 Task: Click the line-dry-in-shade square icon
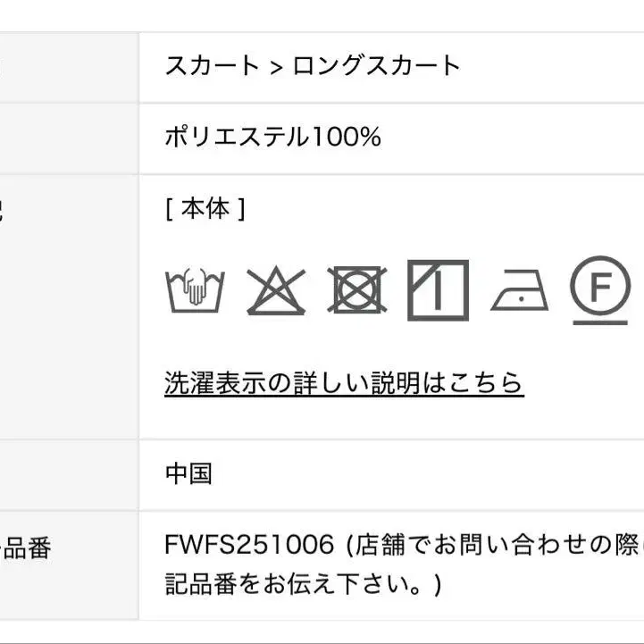[438, 290]
